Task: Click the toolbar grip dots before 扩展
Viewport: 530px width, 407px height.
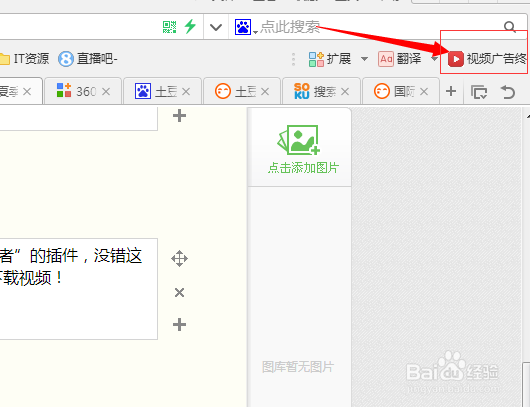Action: pos(293,59)
